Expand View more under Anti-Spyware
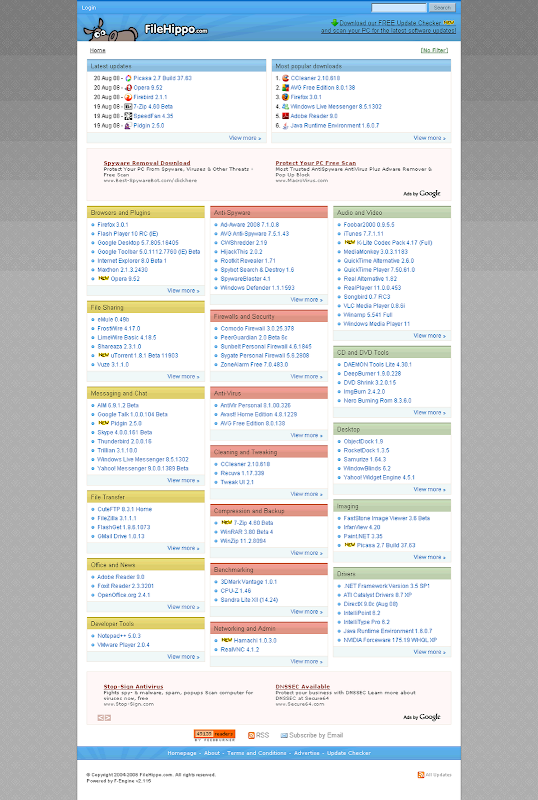The height and width of the screenshot is (800, 538). click(x=306, y=299)
